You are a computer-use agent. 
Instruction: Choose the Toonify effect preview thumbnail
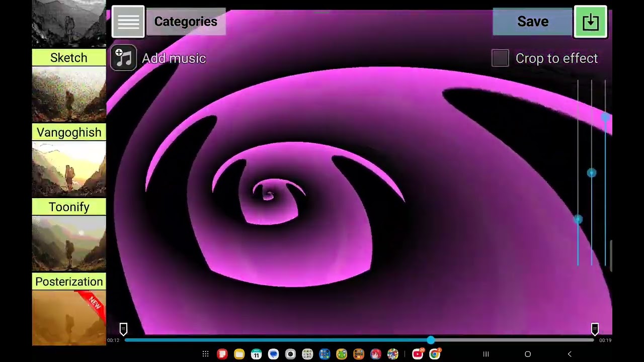pos(69,243)
